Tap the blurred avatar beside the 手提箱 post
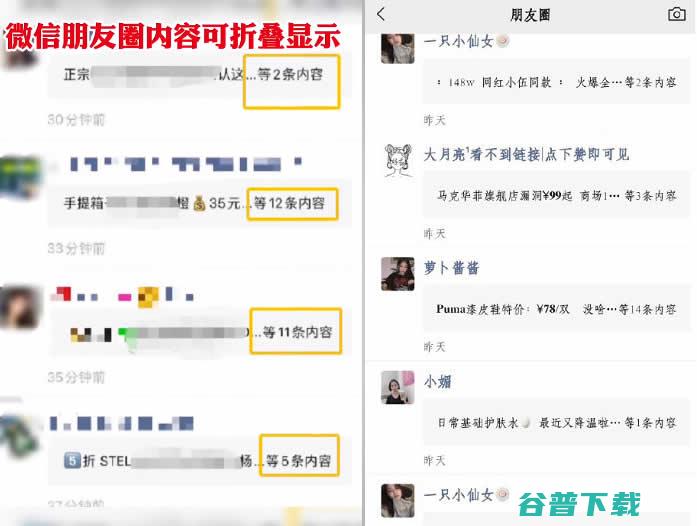 20,177
